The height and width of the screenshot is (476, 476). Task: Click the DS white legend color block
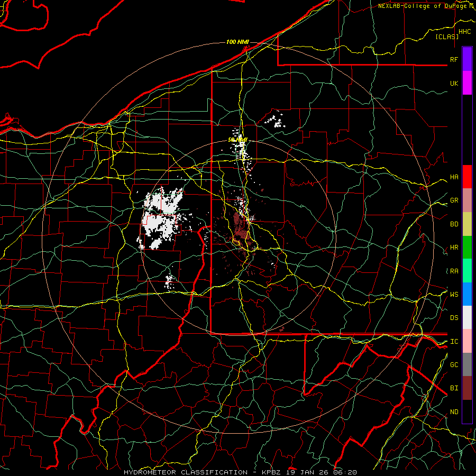467,317
